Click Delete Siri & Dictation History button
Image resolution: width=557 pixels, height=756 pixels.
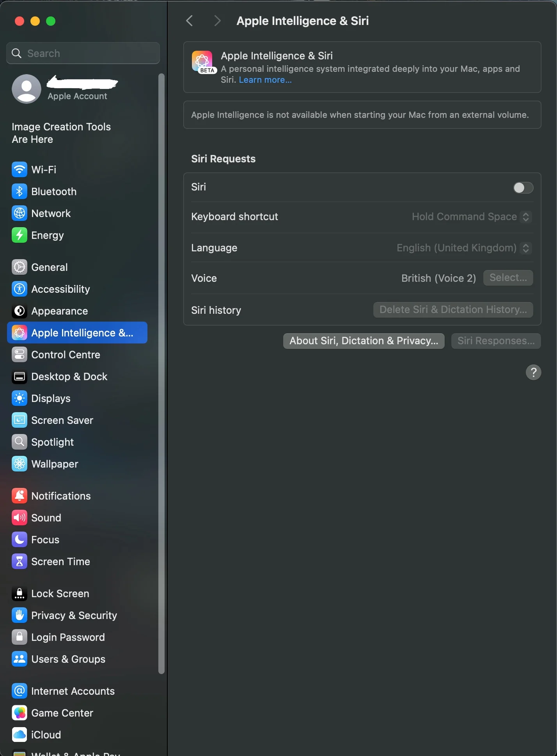(x=453, y=310)
